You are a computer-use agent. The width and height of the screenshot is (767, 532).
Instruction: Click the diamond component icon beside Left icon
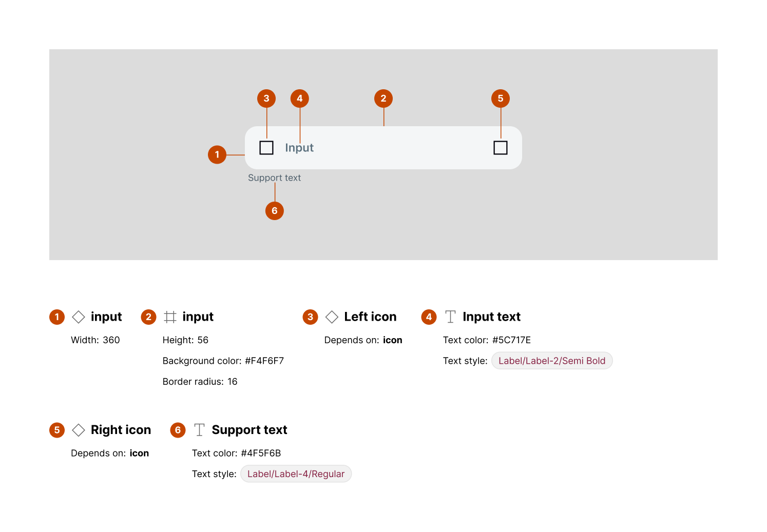tap(332, 317)
